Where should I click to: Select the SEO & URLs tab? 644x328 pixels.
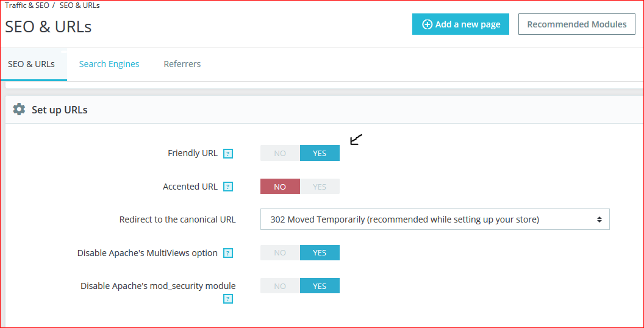pyautogui.click(x=31, y=64)
